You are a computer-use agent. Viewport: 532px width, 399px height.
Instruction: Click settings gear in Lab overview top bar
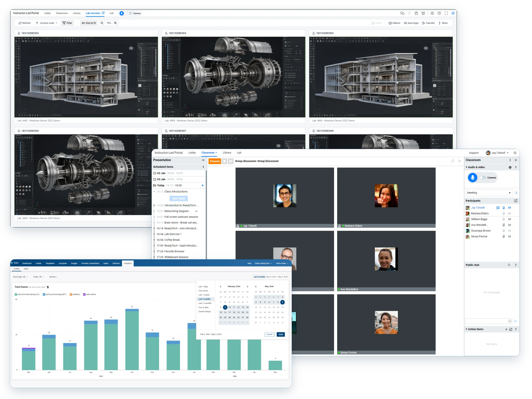click(432, 13)
